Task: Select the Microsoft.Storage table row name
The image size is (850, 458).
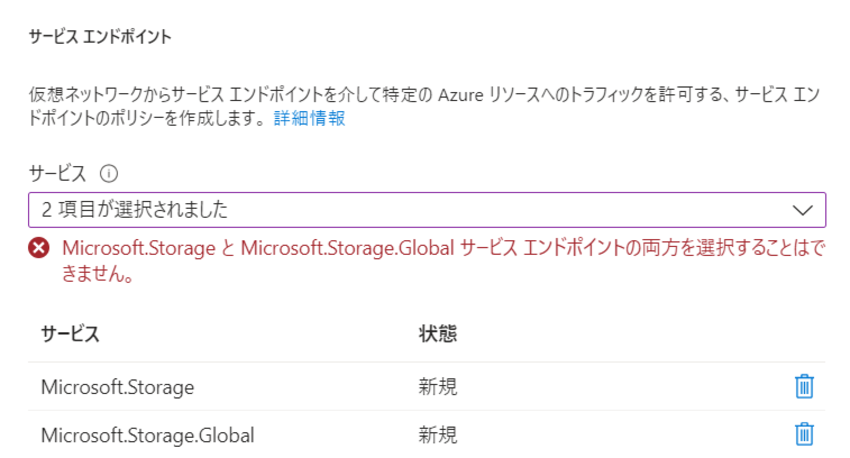Action: (x=118, y=387)
